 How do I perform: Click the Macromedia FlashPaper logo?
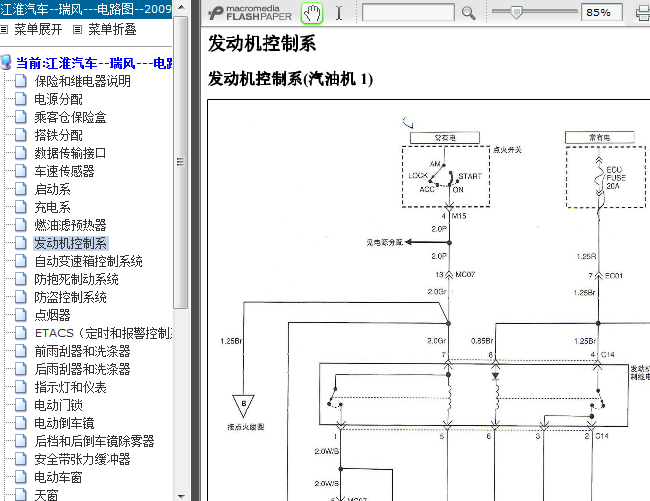tap(250, 13)
